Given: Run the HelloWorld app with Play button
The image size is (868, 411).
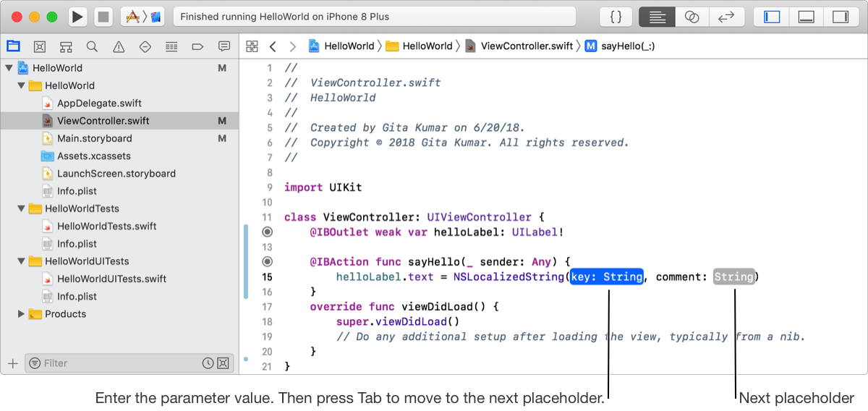Looking at the screenshot, I should [x=78, y=17].
